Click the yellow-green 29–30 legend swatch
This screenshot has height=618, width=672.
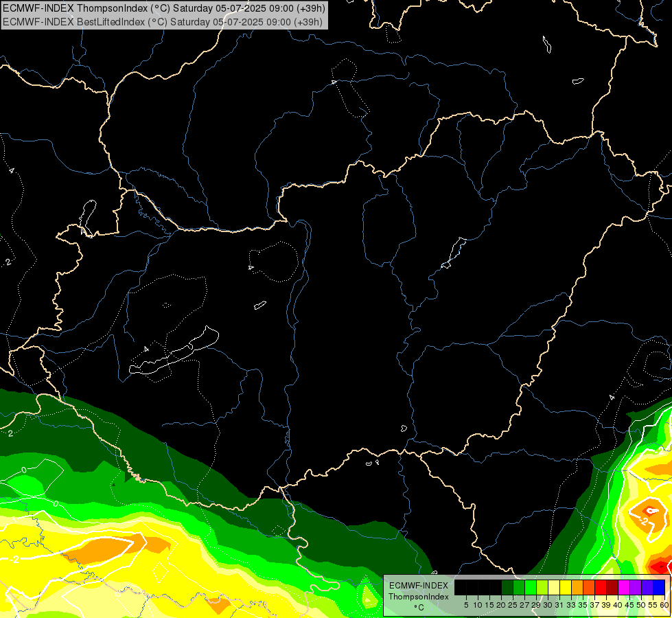click(x=542, y=588)
